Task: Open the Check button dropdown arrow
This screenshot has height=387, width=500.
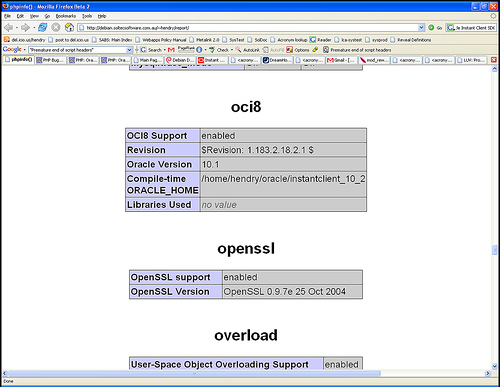Action: tap(232, 50)
